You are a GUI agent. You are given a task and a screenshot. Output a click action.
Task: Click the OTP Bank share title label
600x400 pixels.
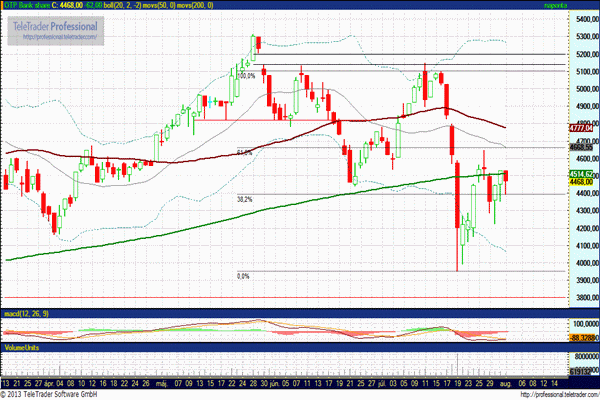[x=30, y=5]
